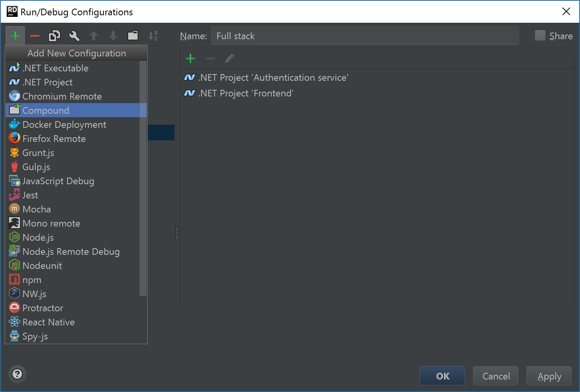Click the OK button
Screen dimensions: 580x392
(442, 376)
